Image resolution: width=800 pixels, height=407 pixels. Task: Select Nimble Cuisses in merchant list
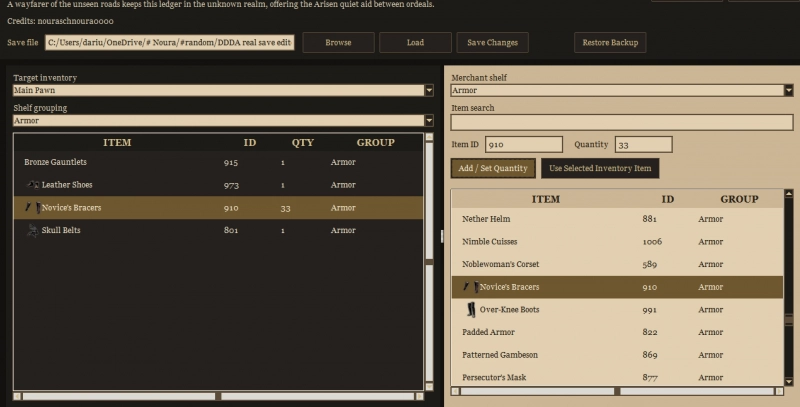[617, 242]
